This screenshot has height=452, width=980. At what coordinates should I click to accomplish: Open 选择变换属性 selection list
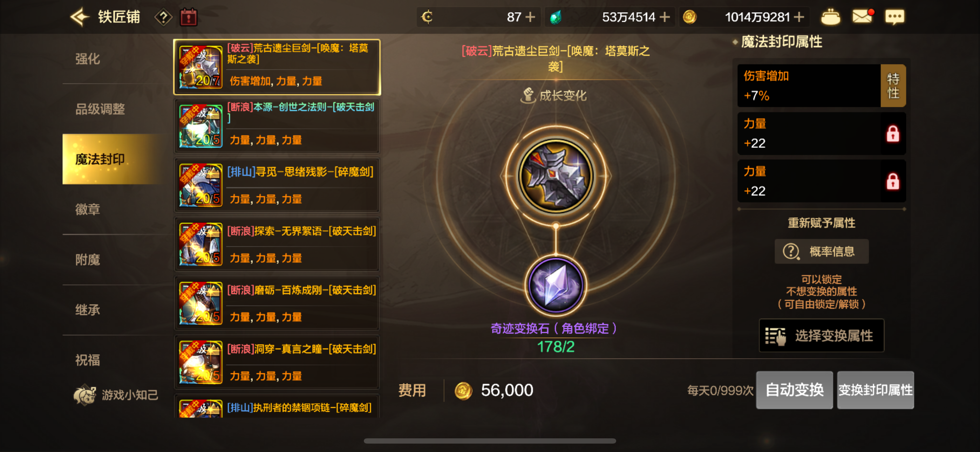(x=821, y=336)
